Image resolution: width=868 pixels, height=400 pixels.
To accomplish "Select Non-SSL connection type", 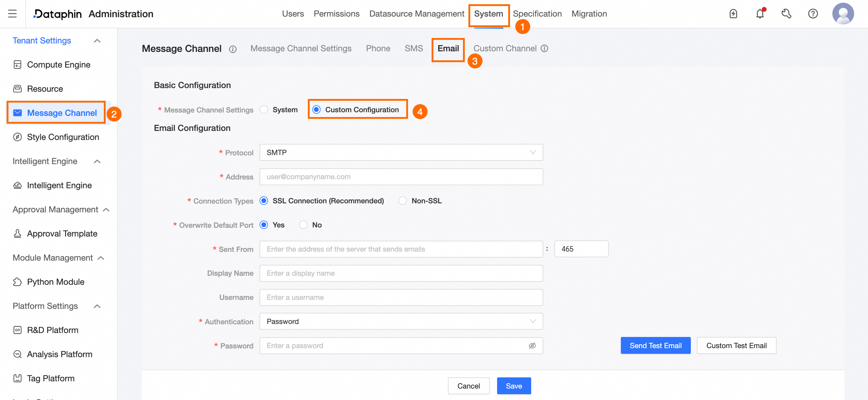I will (x=403, y=201).
